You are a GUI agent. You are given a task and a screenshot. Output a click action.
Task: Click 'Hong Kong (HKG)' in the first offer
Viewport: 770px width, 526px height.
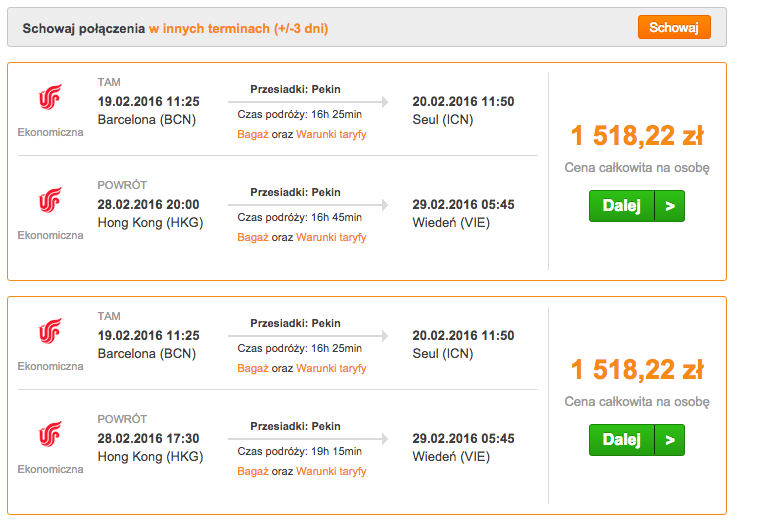(150, 223)
